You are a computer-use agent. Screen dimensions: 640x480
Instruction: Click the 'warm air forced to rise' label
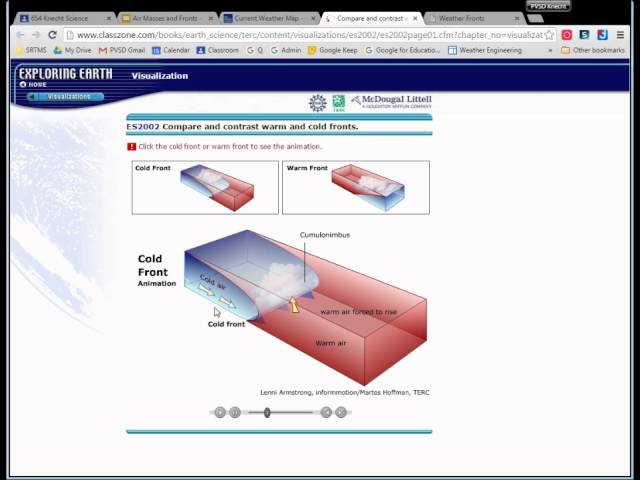pos(359,312)
